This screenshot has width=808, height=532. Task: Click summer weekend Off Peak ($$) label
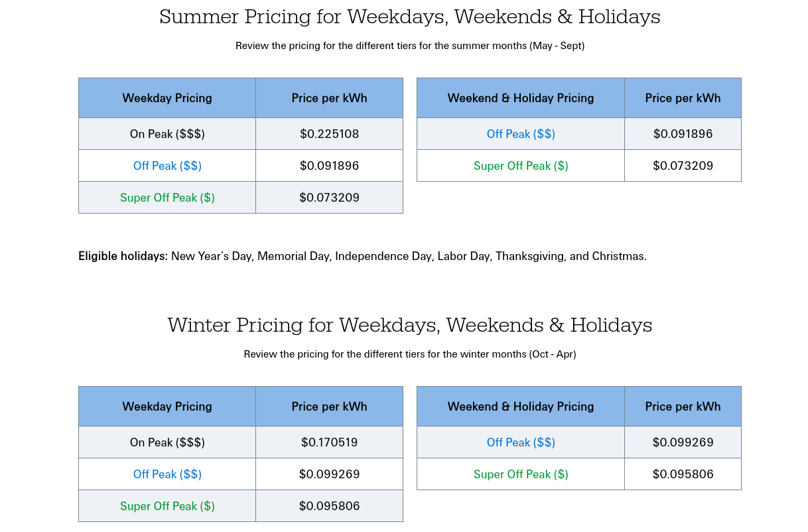pyautogui.click(x=521, y=134)
